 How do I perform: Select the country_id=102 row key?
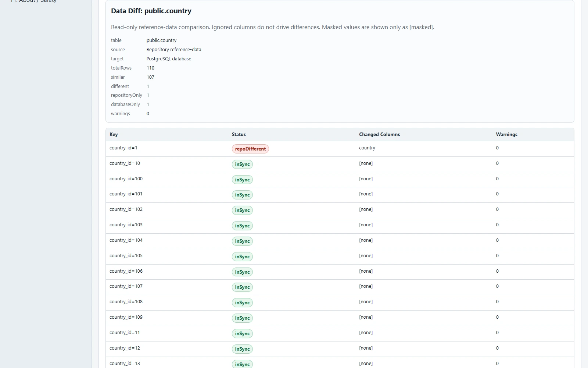tap(126, 209)
